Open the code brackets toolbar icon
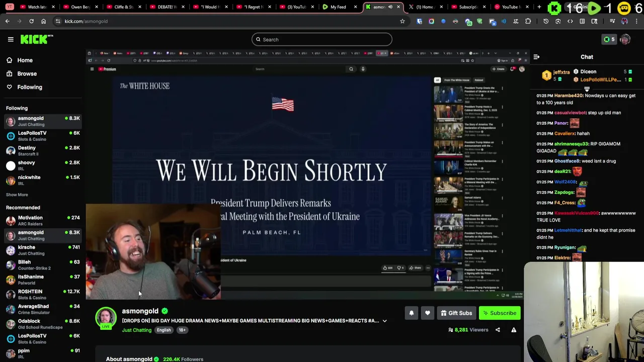644x362 pixels. coord(570,21)
